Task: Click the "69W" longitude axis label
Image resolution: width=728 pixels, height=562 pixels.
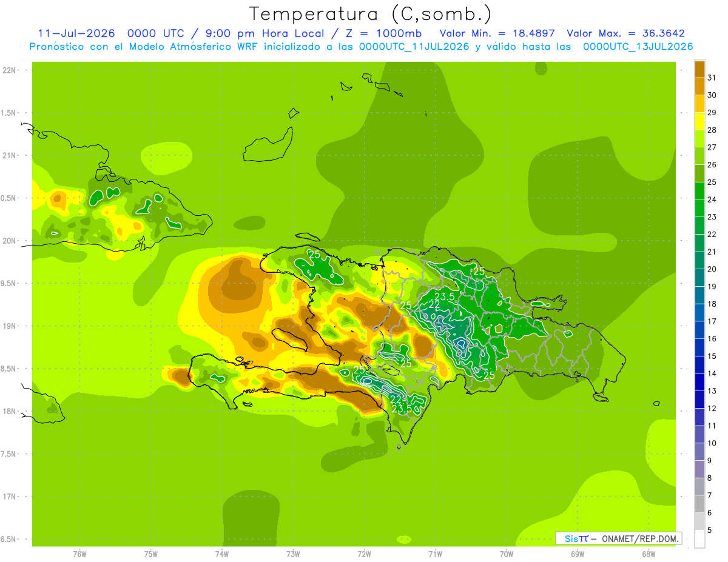Action: click(x=578, y=554)
